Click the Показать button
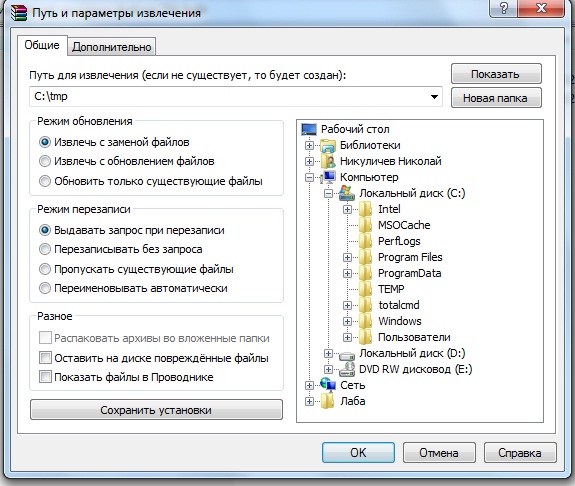 (496, 74)
